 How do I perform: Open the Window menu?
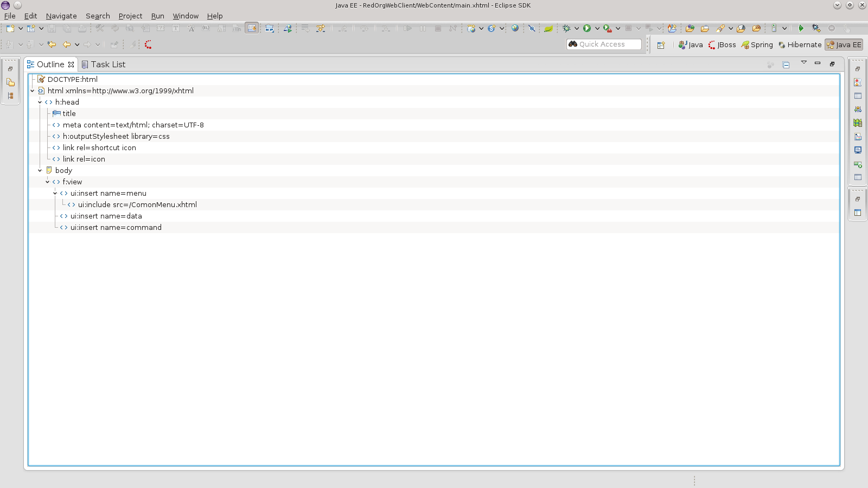186,16
